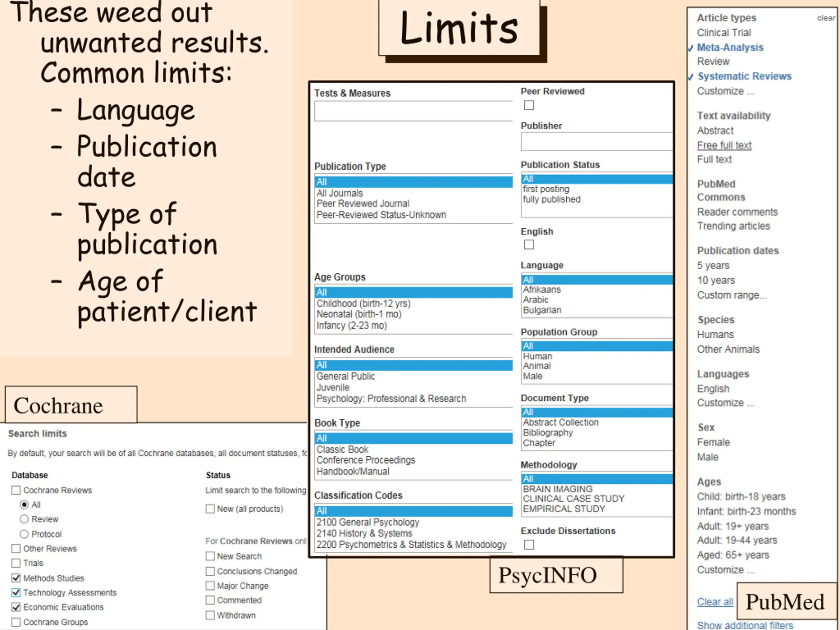
Task: Check the Peer Reviewed checkbox
Action: coord(529,105)
